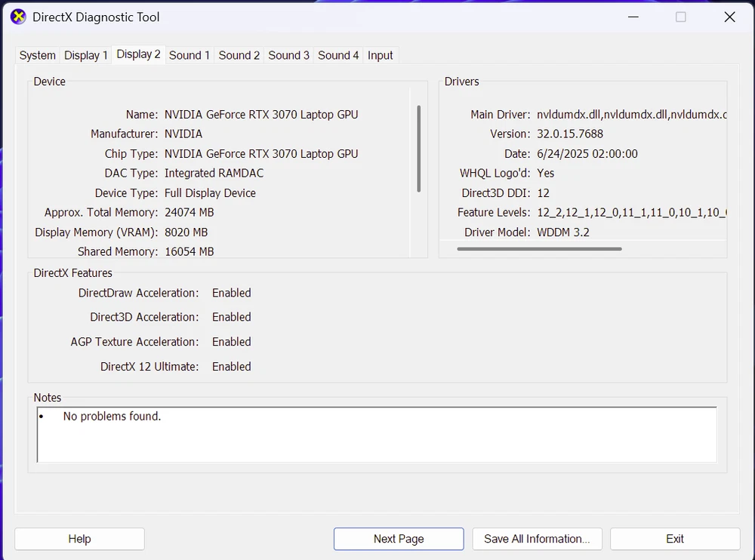Switch to the Sound 3 tab

coord(288,55)
